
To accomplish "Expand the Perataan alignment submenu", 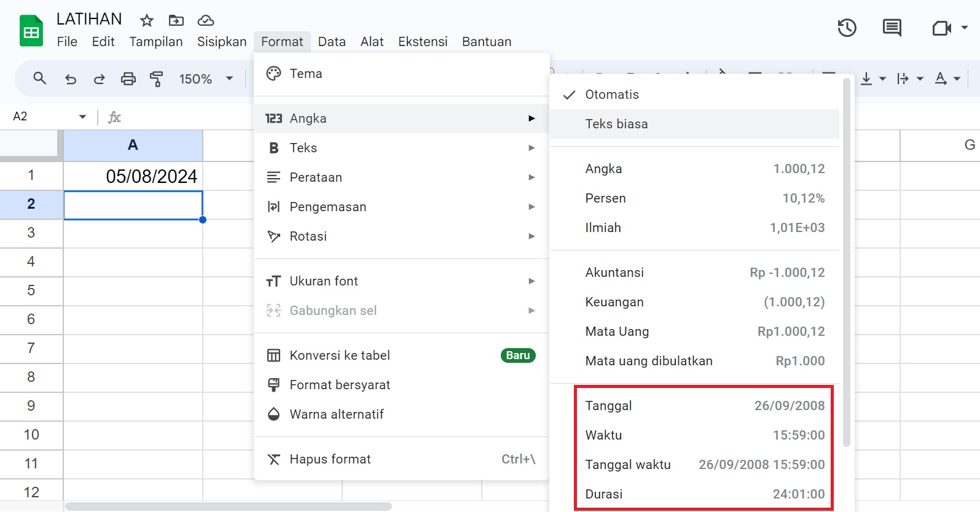I will [x=401, y=177].
